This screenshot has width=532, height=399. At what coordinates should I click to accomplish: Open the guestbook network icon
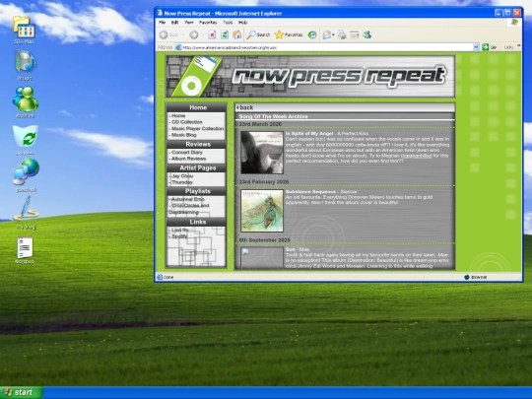26,175
